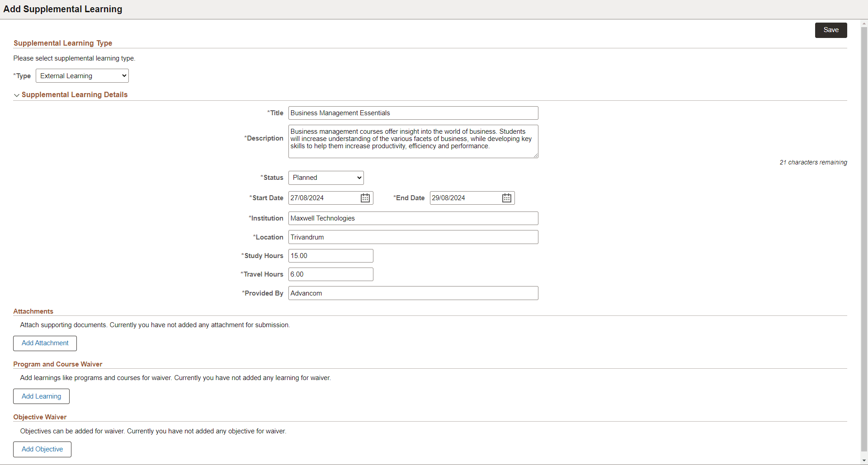The image size is (868, 465).
Task: Click the 'Attach supporting documents' message
Action: click(x=155, y=325)
